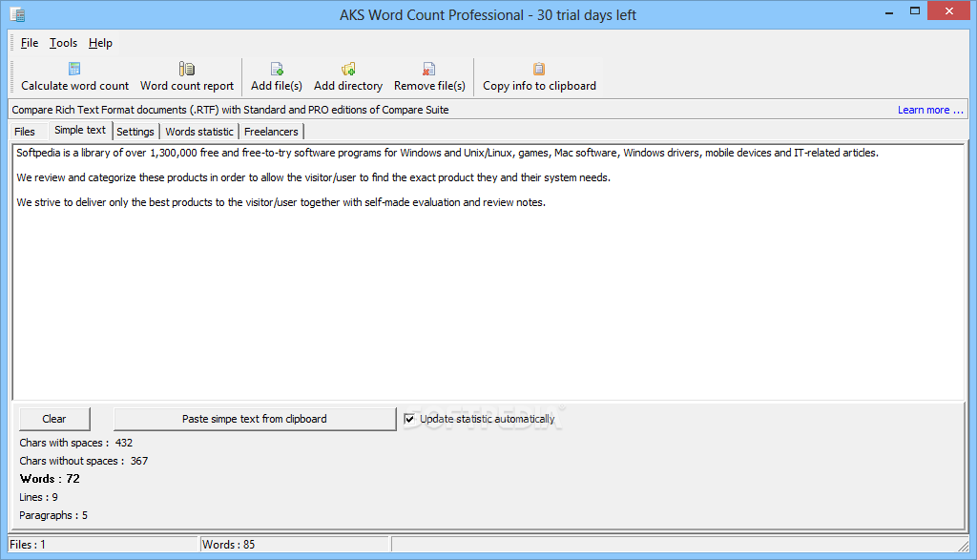Click the bold Words : 72 statistic
The width and height of the screenshot is (977, 560).
50,479
